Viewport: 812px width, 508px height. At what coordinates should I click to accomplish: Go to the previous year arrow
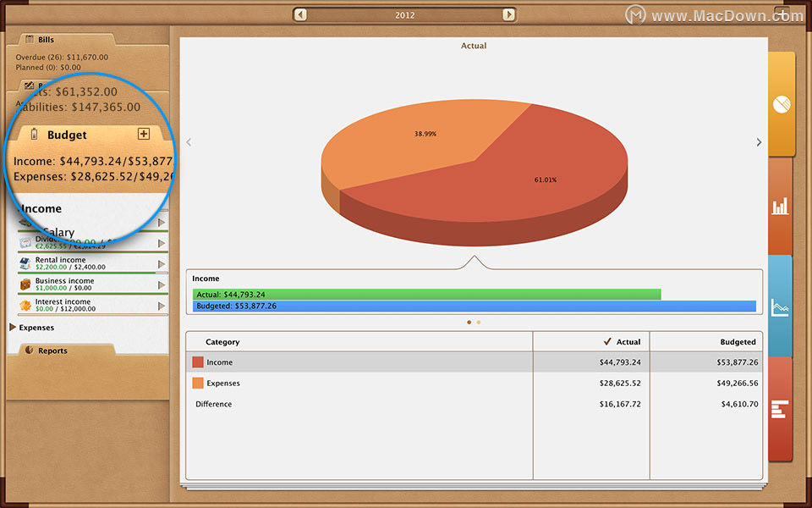pyautogui.click(x=300, y=14)
